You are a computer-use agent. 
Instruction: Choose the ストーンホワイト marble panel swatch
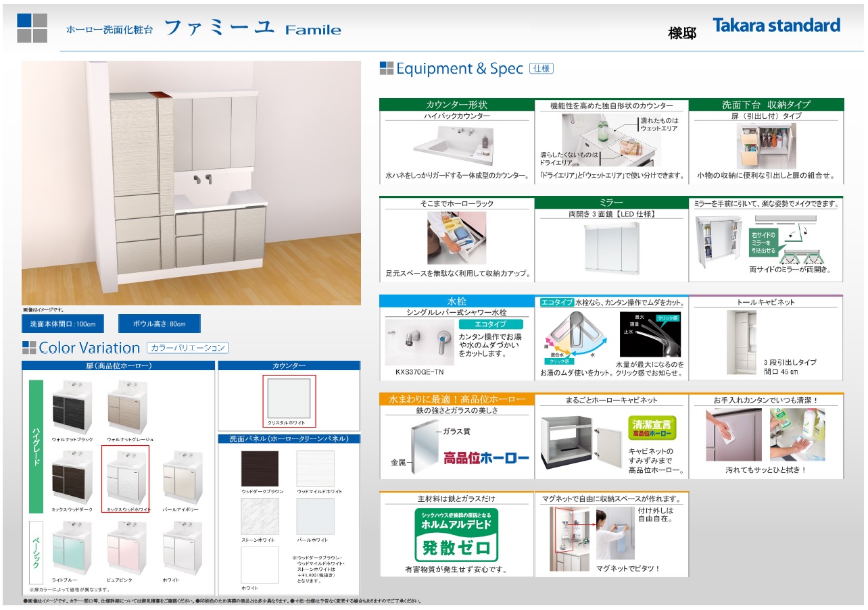click(x=260, y=517)
